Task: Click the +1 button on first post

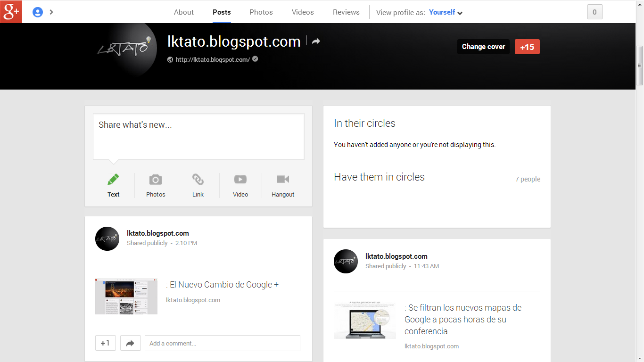Action: click(x=106, y=343)
